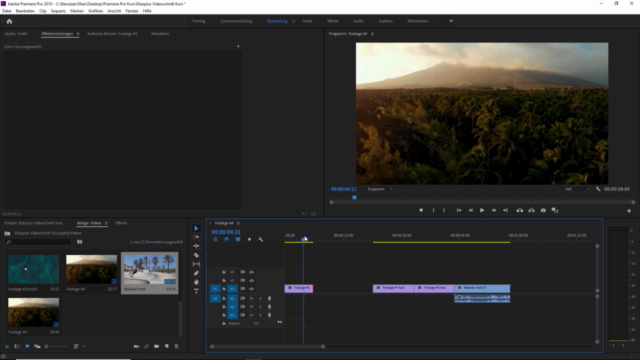Select the Ripple Edit tool
Screen dimensions: 640x360
pyautogui.click(x=196, y=246)
